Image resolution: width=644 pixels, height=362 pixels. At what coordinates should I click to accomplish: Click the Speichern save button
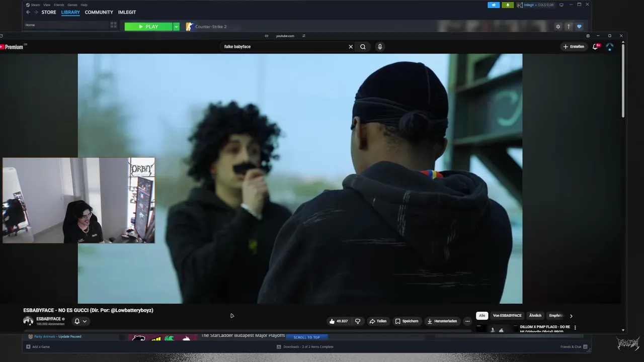pyautogui.click(x=407, y=321)
